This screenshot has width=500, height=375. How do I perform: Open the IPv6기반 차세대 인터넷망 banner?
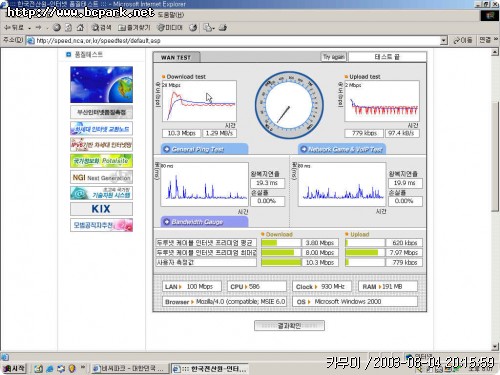[101, 145]
